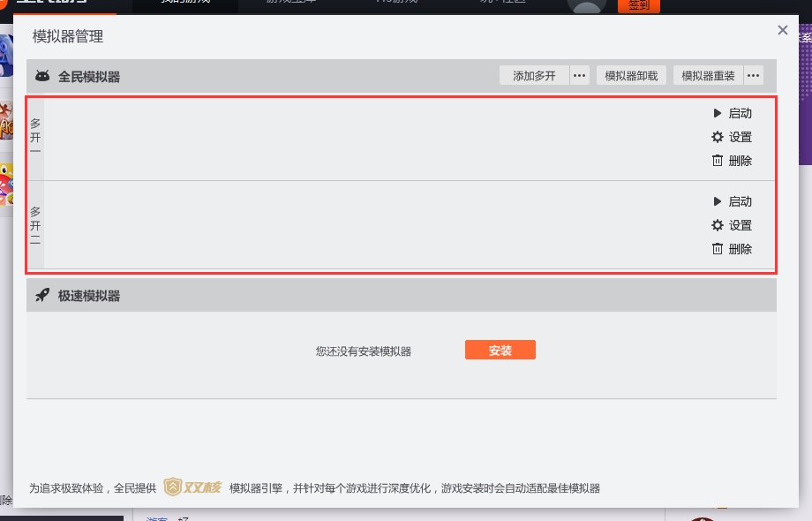This screenshot has width=812, height=521.
Task: Delete 多开一 using the trash icon
Action: 718,161
